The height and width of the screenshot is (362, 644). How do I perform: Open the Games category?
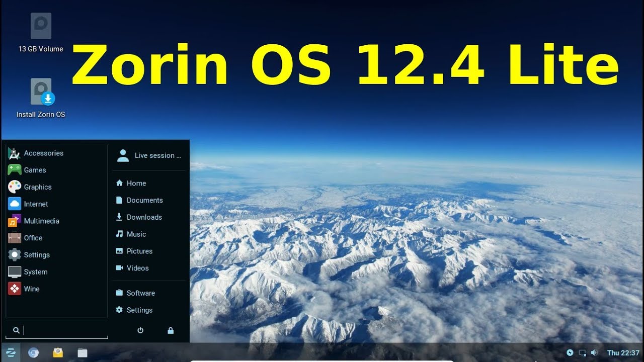pyautogui.click(x=57, y=170)
